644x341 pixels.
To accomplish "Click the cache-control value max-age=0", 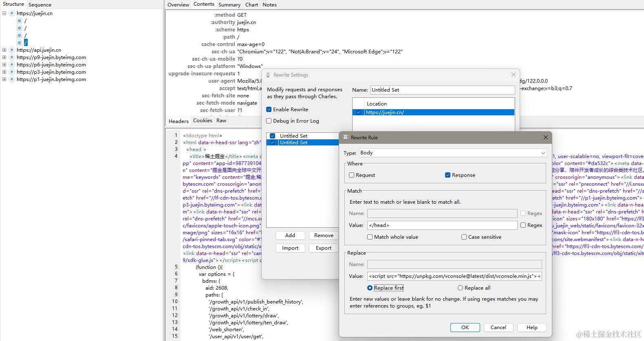I will coord(251,44).
